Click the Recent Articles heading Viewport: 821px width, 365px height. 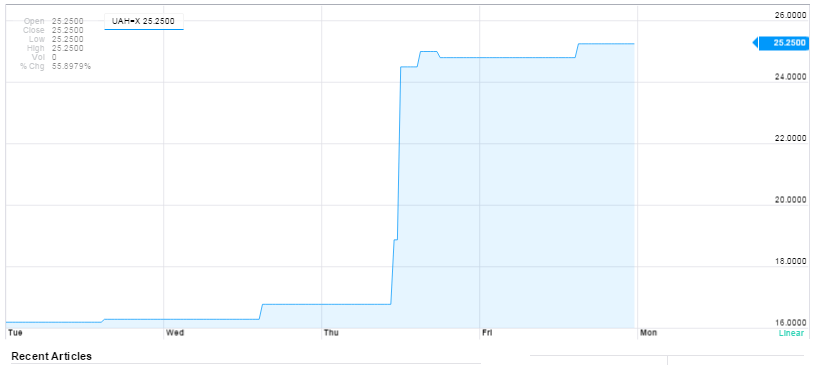[x=51, y=356]
